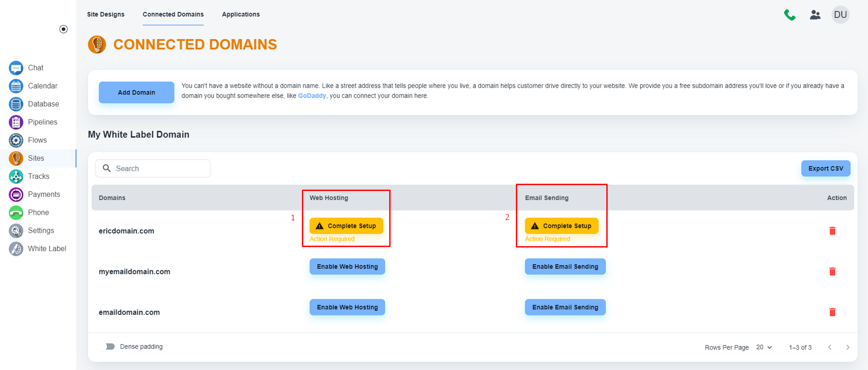Screen dimensions: 868x370
Task: Delete the ericdomain.com domain
Action: point(832,231)
